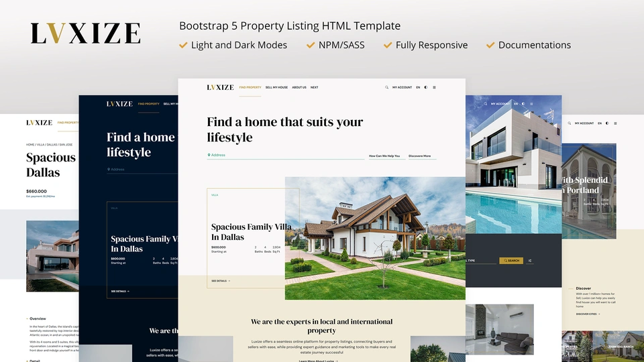The height and width of the screenshot is (362, 644).
Task: Click the search magnifier over the pool house photo
Action: [485, 104]
